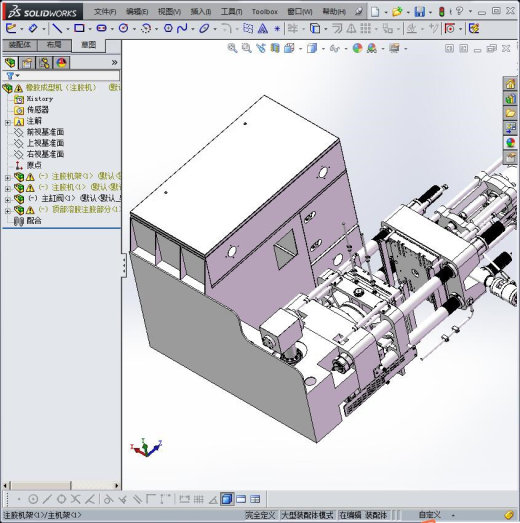Open the ConfigurationManager tab icon

coord(44,63)
